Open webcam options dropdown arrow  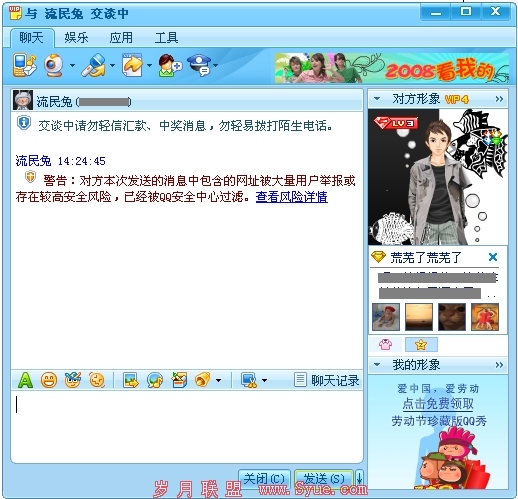pyautogui.click(x=72, y=65)
